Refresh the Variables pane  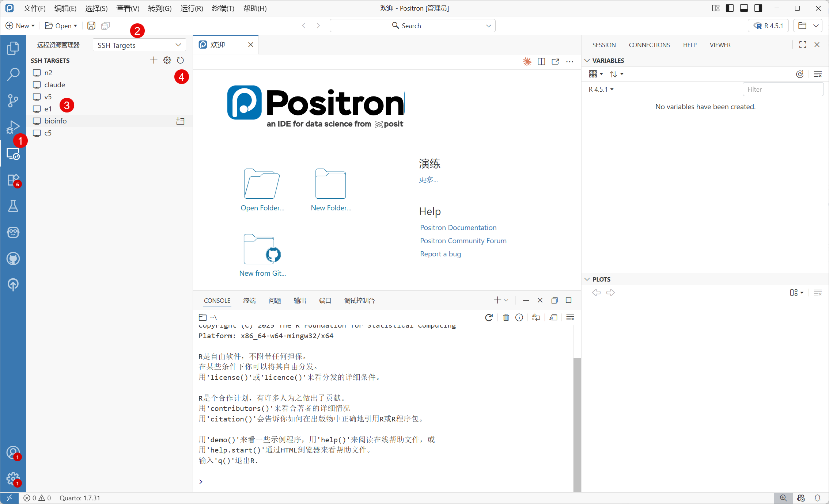click(800, 74)
